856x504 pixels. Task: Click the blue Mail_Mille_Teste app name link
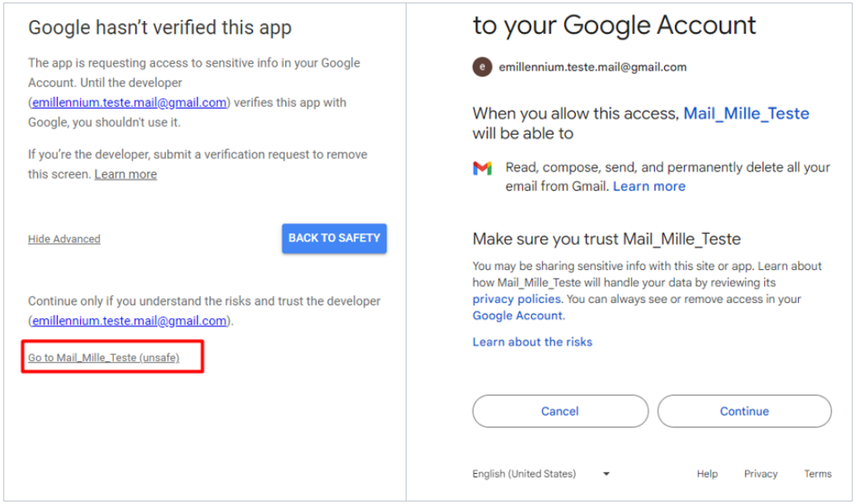746,114
